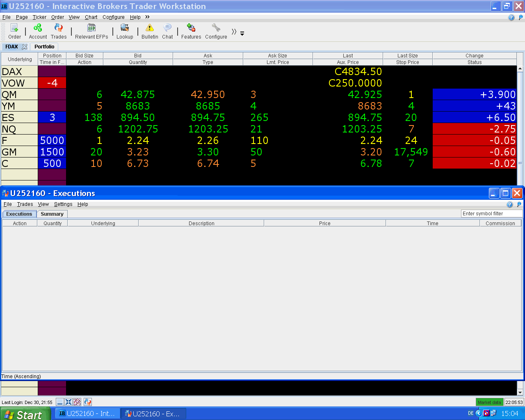The height and width of the screenshot is (420, 525).
Task: Click the GM last size 17,549
Action: tap(411, 152)
